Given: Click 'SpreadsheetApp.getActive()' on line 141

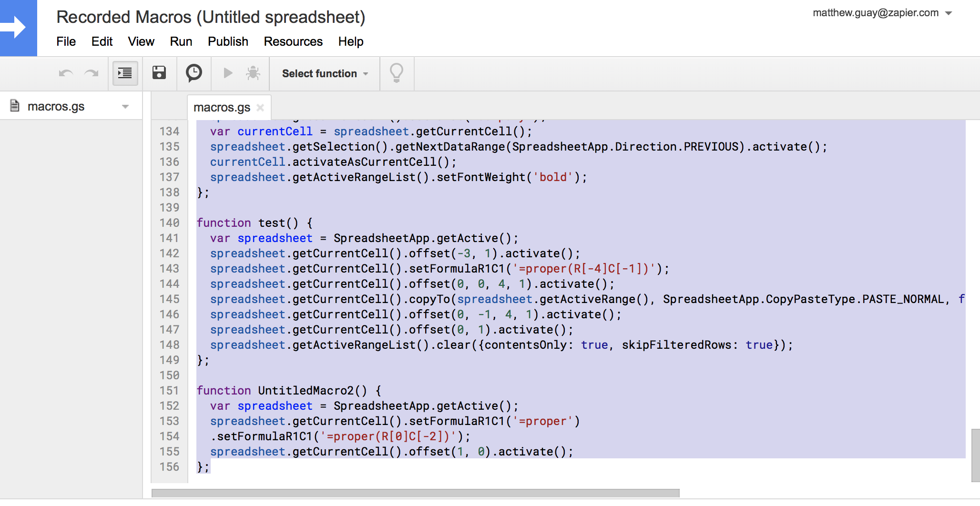Looking at the screenshot, I should click(x=422, y=238).
